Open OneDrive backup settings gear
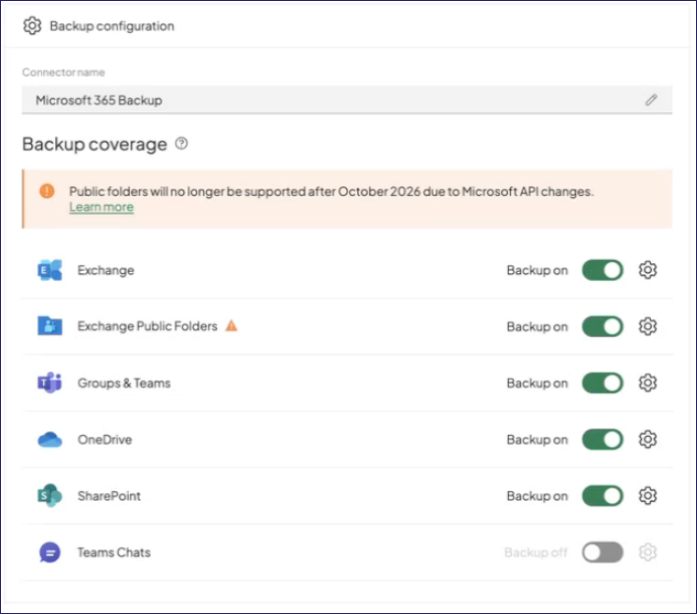Screen dimensions: 697x614 tap(648, 439)
